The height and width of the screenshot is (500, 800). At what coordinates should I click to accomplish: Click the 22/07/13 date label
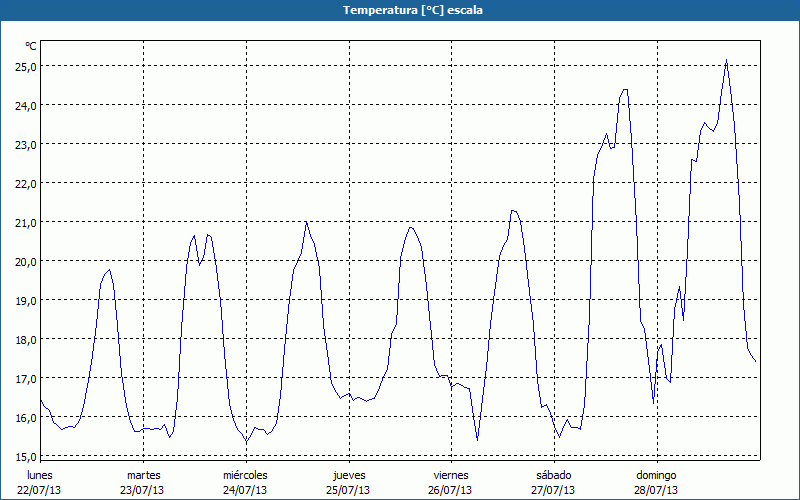click(x=40, y=490)
